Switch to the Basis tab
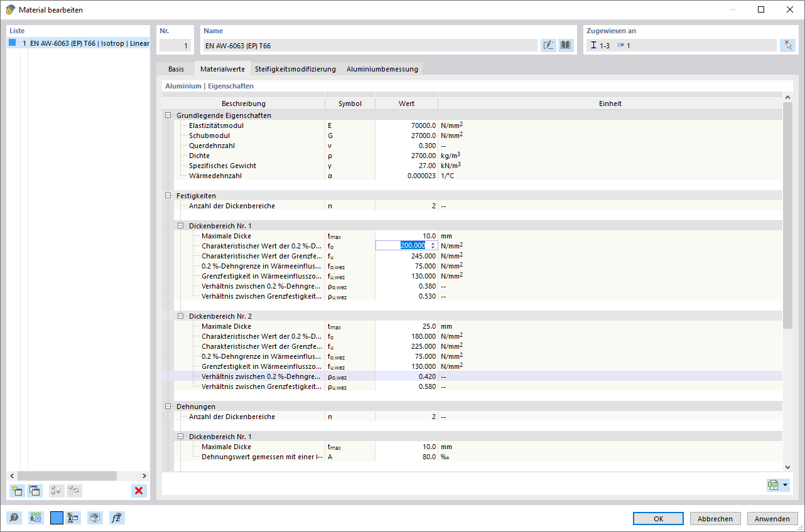 click(x=176, y=69)
